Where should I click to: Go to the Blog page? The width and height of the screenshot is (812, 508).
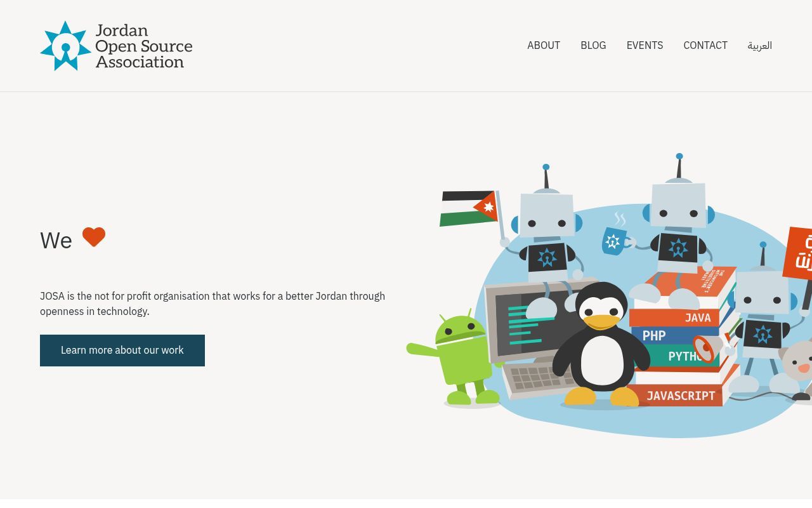tap(593, 46)
